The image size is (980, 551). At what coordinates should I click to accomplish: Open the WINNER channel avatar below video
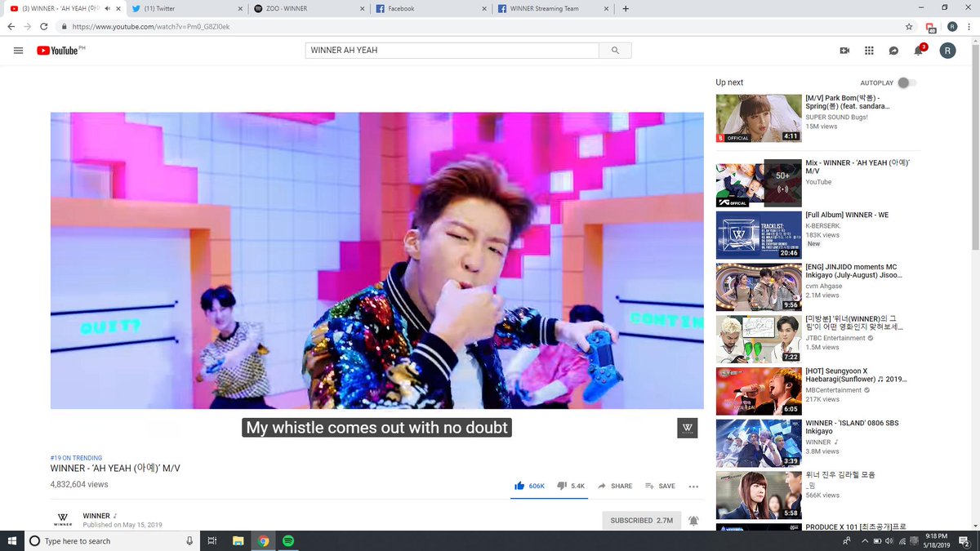[x=62, y=520]
